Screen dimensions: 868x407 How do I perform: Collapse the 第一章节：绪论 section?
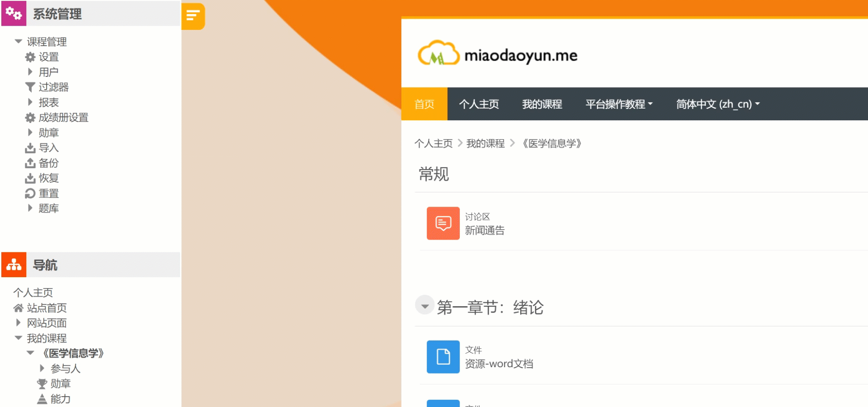[425, 306]
